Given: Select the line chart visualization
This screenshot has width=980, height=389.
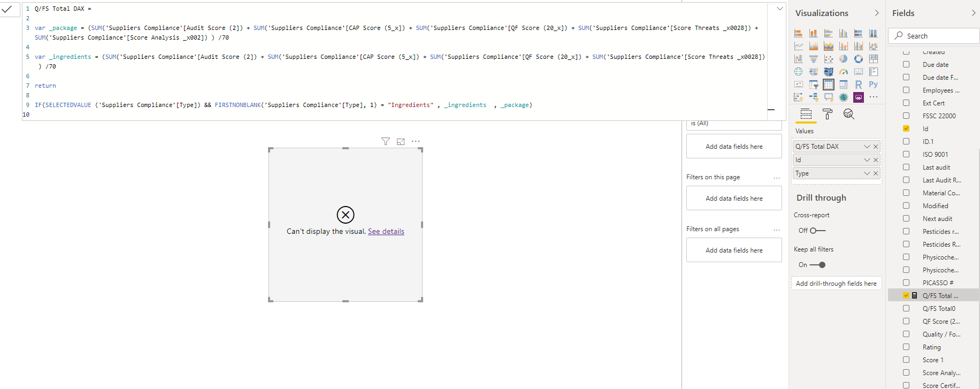Looking at the screenshot, I should [x=798, y=46].
